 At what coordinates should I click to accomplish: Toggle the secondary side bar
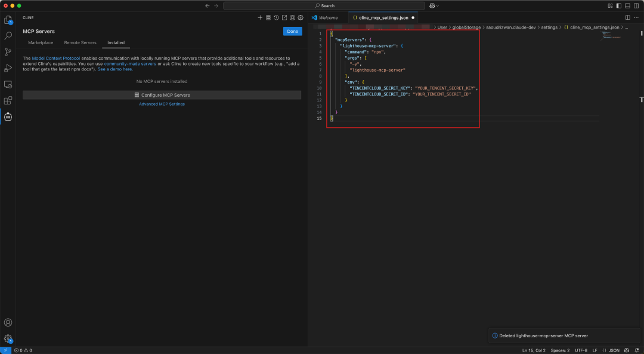(x=636, y=6)
